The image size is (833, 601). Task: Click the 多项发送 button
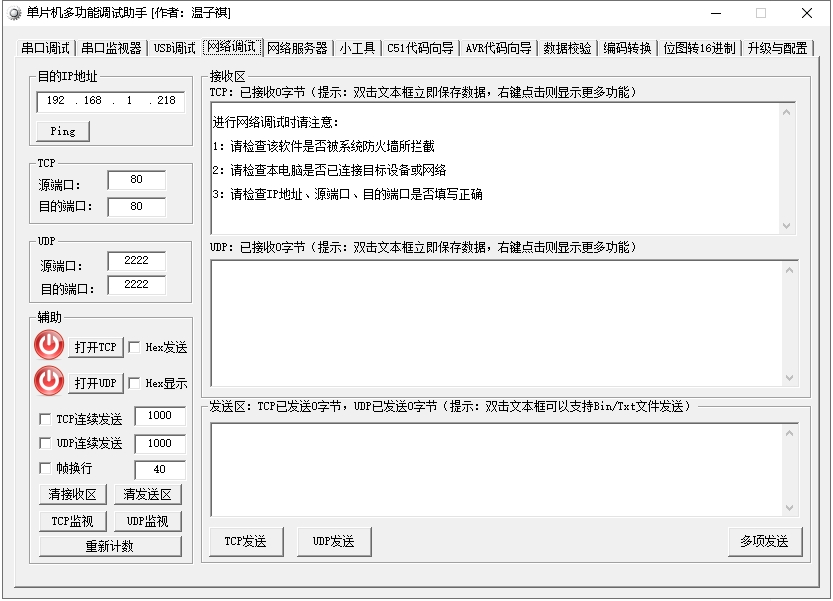tap(765, 541)
